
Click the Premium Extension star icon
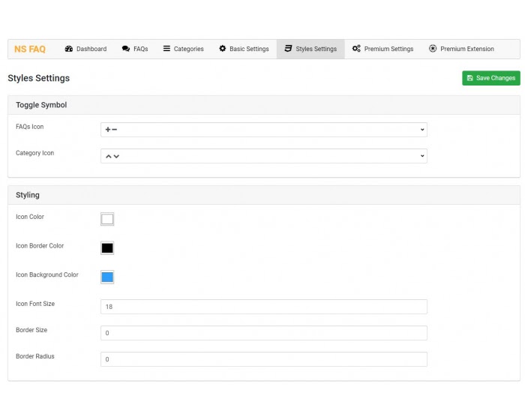433,49
